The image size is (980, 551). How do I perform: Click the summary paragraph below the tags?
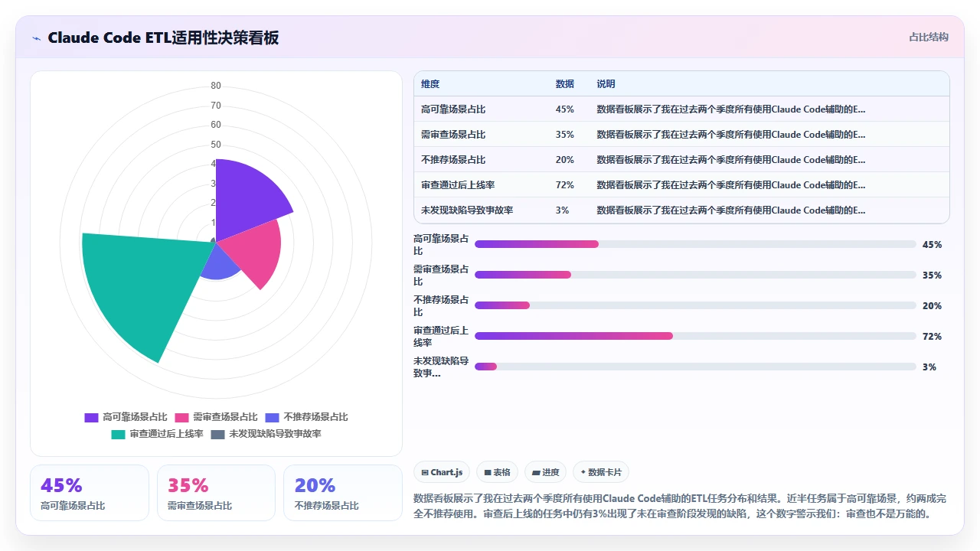tap(680, 506)
